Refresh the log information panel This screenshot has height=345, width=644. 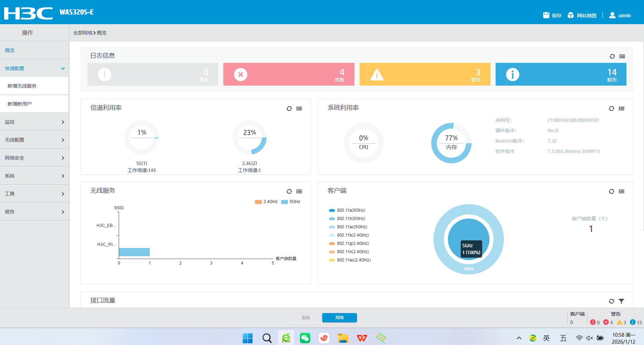(x=612, y=56)
